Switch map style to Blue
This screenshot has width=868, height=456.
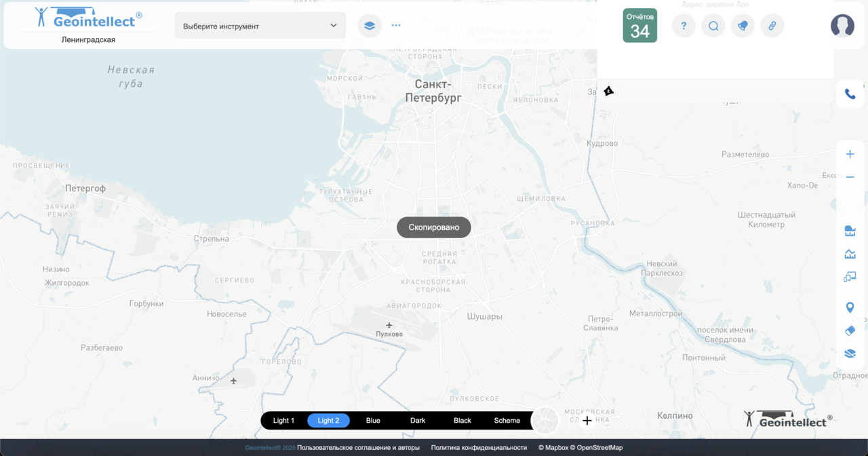[x=373, y=421]
